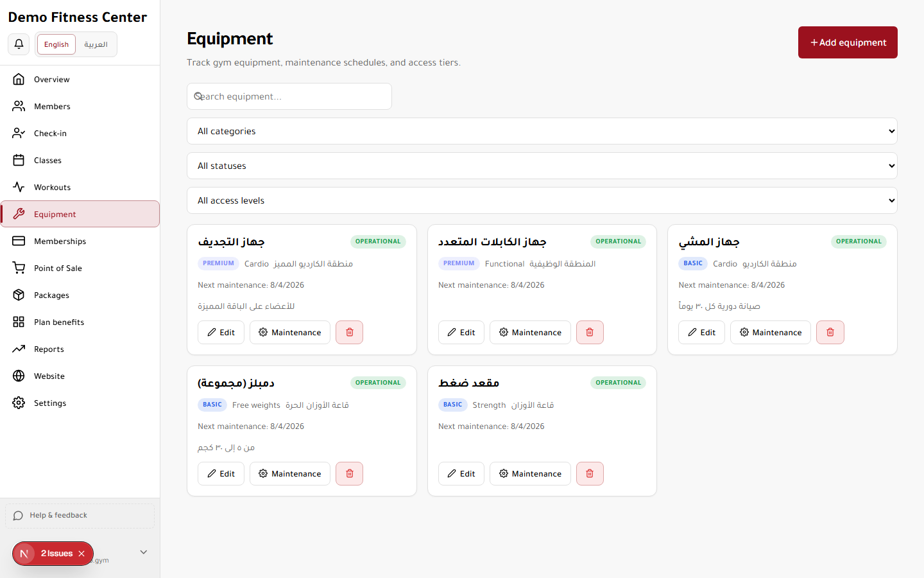The width and height of the screenshot is (924, 578).
Task: Expand account menu chevron
Action: tap(144, 552)
